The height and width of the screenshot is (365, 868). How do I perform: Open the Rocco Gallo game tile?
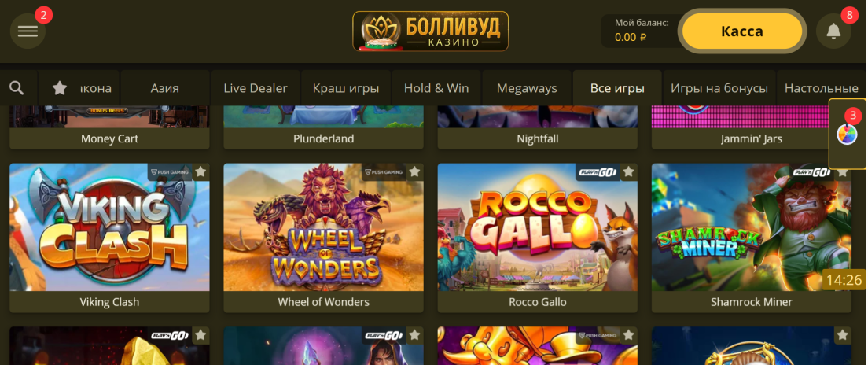(538, 227)
